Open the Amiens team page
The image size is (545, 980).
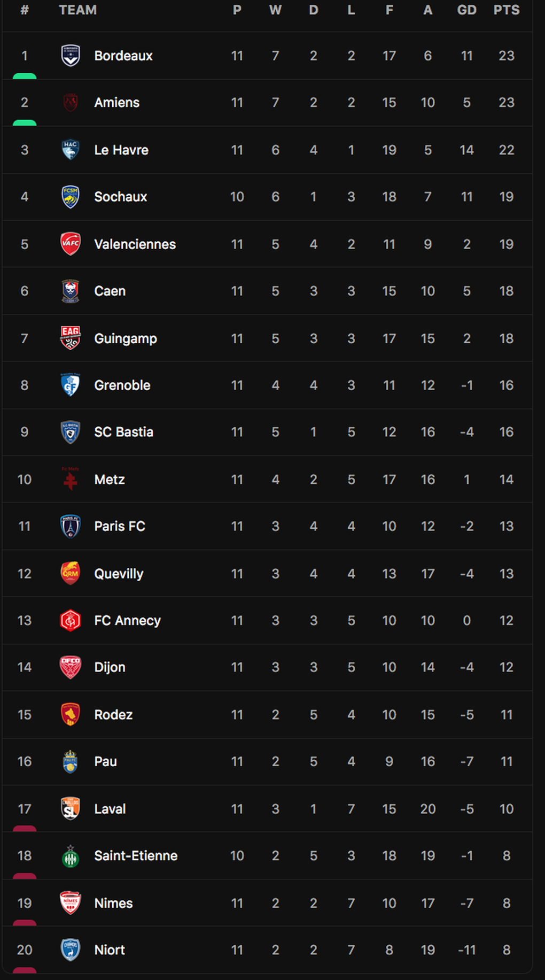(116, 103)
